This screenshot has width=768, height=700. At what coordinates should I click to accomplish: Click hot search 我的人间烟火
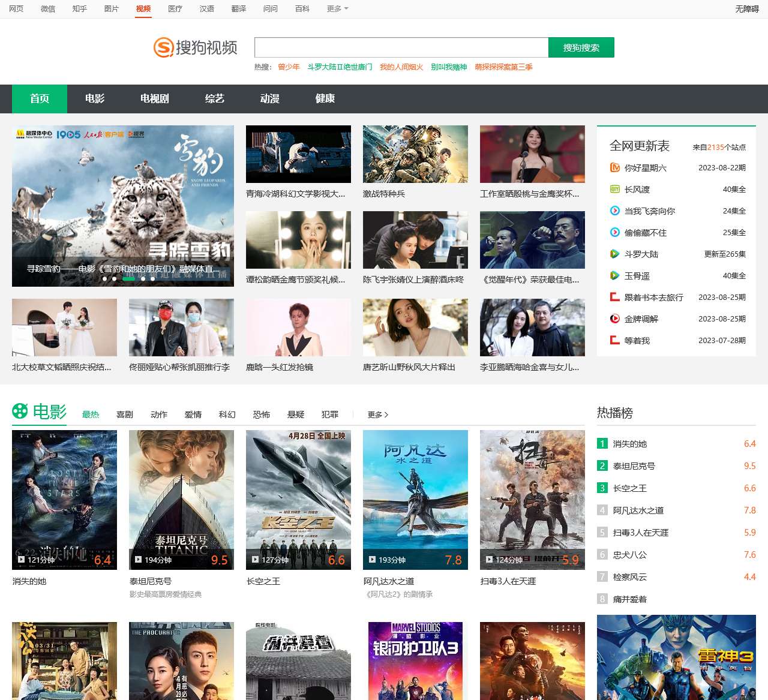pos(401,67)
